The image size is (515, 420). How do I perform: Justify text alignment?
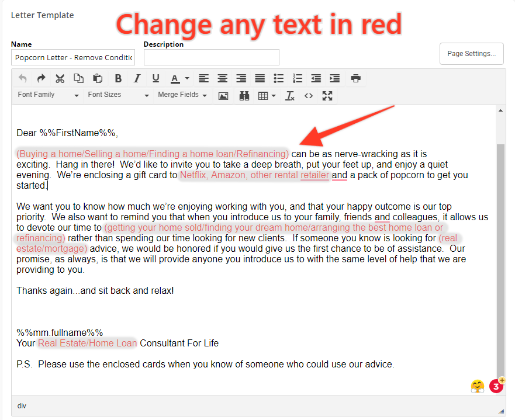click(260, 78)
